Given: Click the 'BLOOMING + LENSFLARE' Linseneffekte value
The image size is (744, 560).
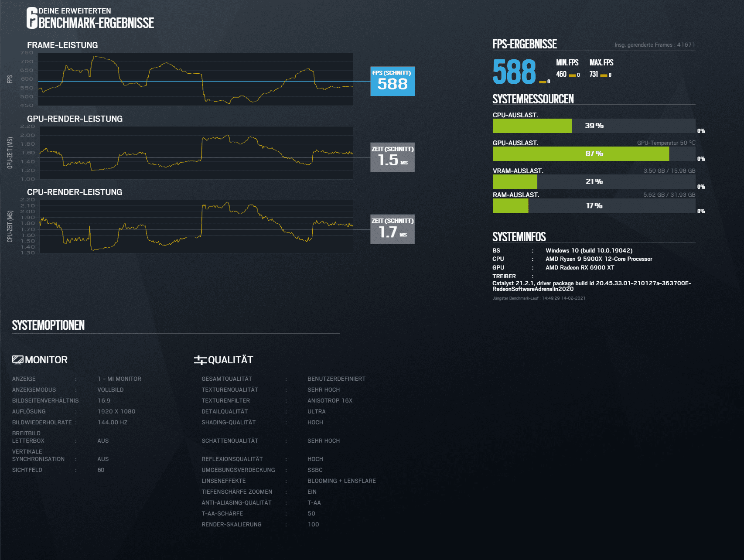Looking at the screenshot, I should coord(341,481).
